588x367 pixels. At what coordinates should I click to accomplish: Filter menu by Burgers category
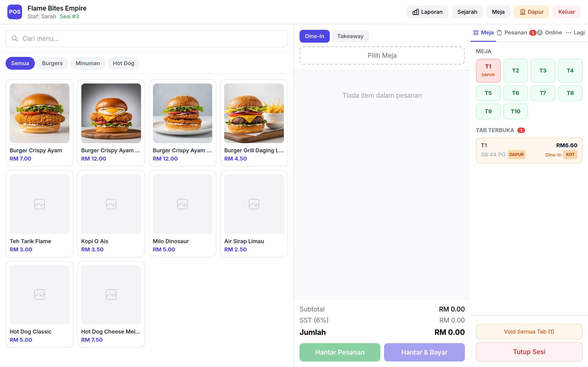52,63
